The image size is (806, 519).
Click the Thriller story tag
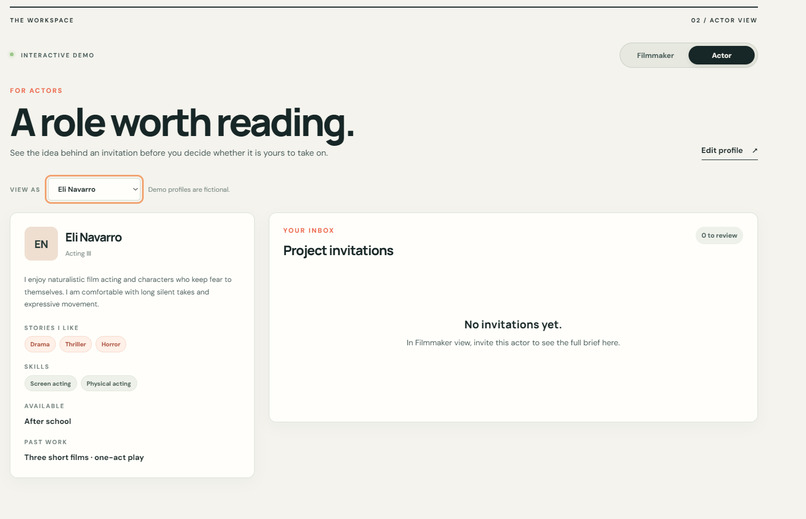click(x=76, y=344)
